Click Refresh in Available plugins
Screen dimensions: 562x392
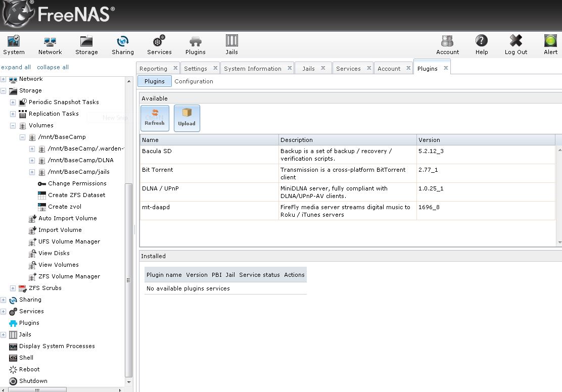[155, 118]
